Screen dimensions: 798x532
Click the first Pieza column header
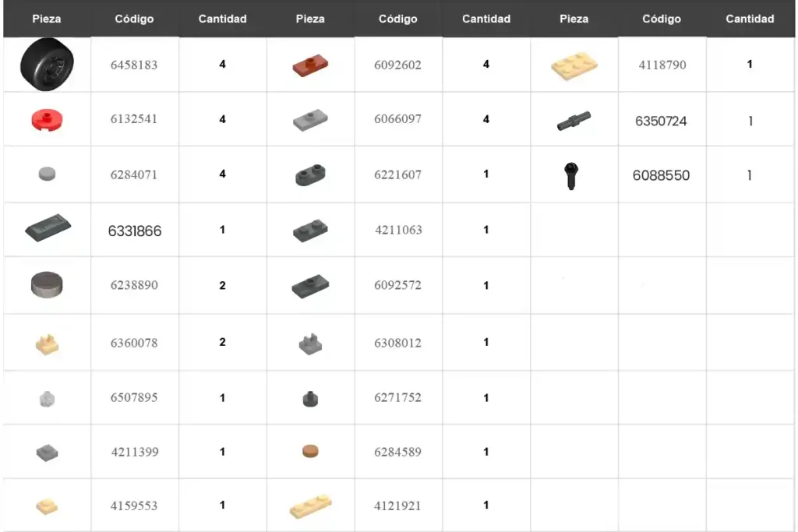tap(47, 19)
